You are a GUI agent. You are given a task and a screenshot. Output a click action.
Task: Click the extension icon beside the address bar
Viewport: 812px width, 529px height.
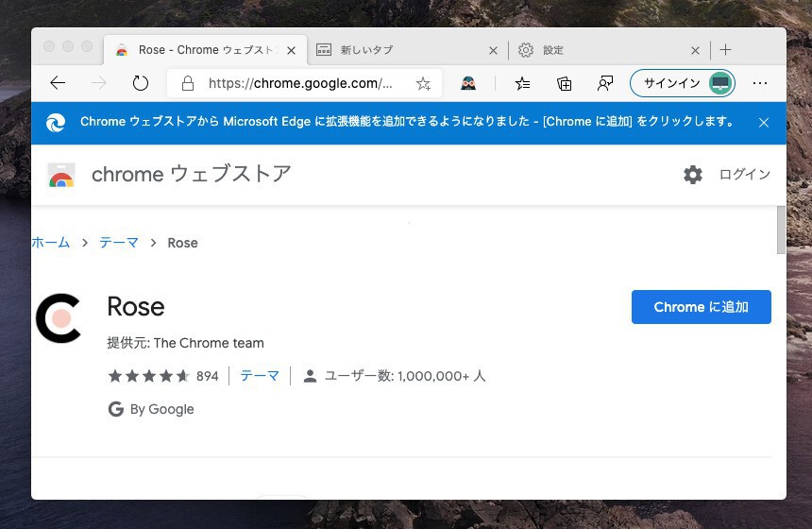(468, 83)
